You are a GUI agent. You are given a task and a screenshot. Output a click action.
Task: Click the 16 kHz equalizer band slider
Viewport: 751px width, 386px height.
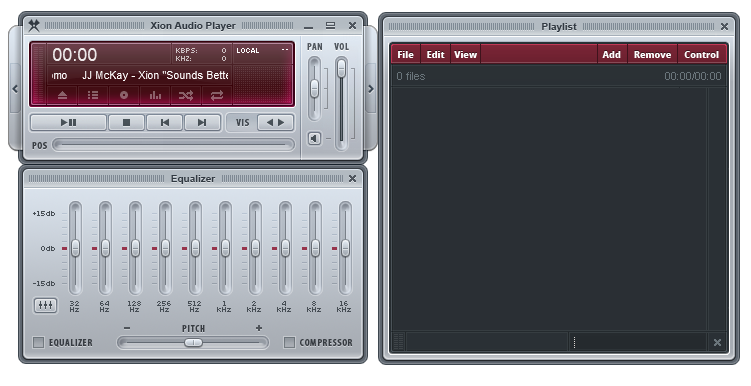[x=345, y=248]
